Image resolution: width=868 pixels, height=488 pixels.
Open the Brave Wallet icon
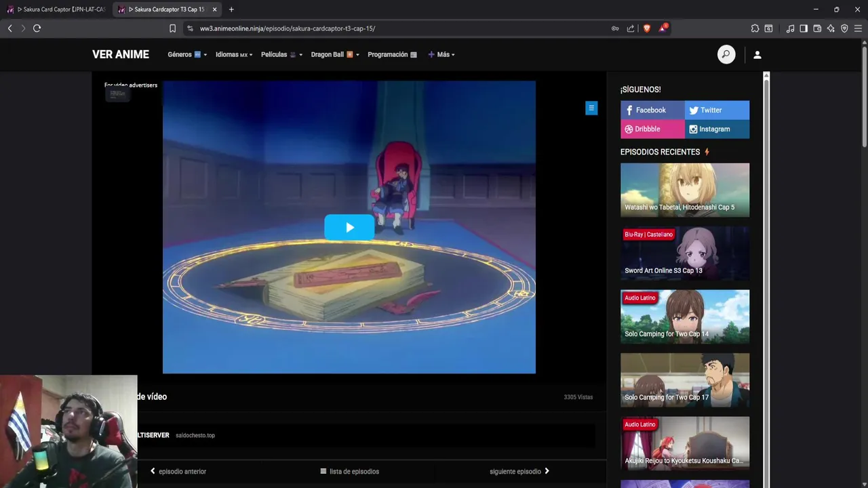point(817,28)
